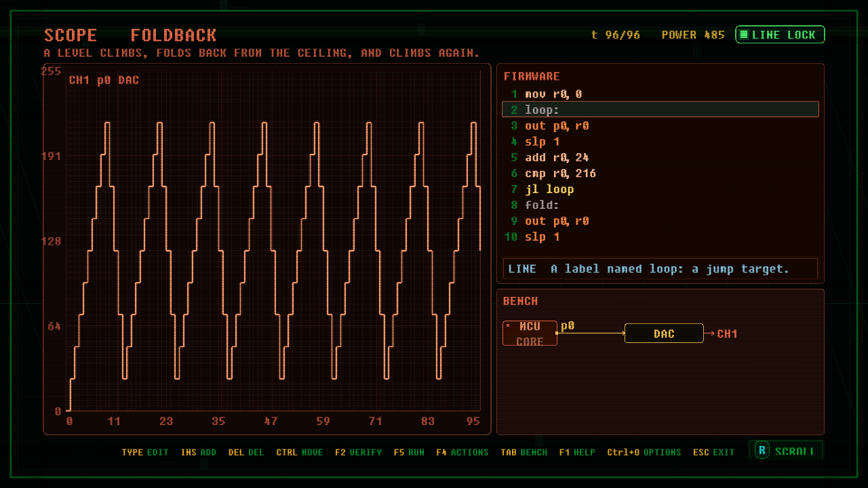Click the 128 y-axis label

51,241
